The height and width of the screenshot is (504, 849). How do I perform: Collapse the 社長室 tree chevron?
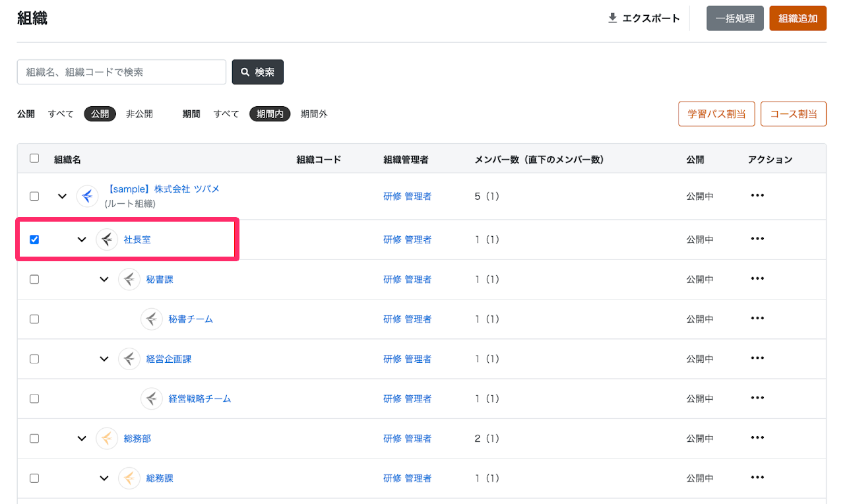pos(82,239)
